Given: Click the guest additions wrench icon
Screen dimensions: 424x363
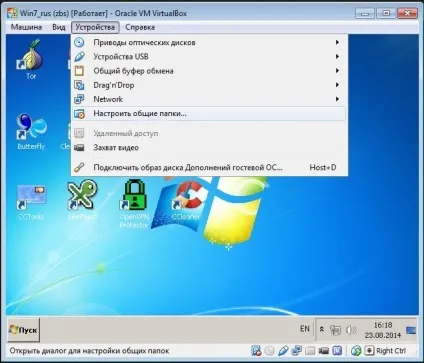Looking at the screenshot, I should coord(79,167).
